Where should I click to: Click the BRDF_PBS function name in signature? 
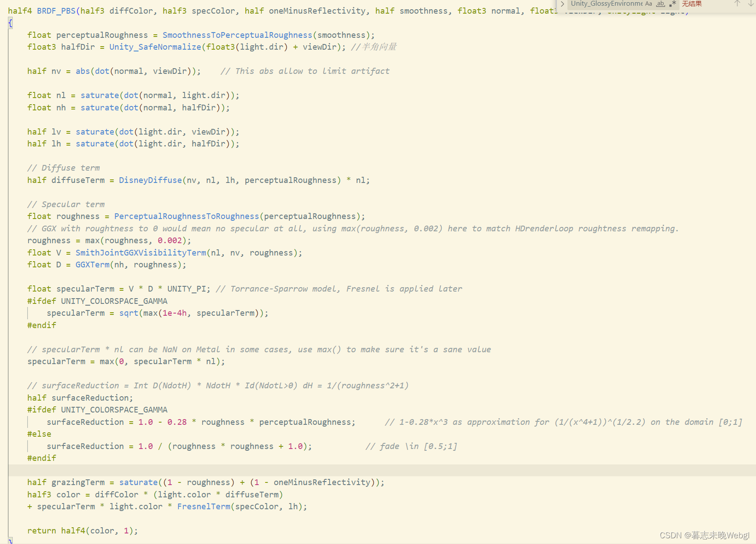(x=56, y=11)
